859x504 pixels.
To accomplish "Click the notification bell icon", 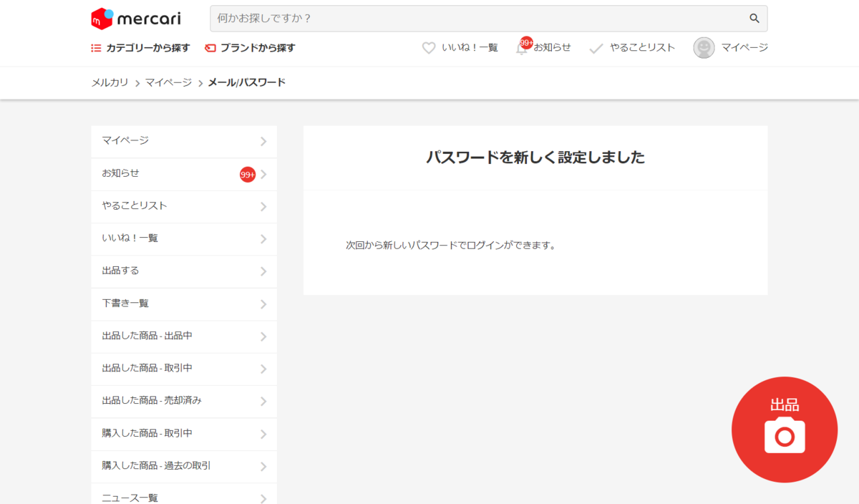I will (522, 48).
